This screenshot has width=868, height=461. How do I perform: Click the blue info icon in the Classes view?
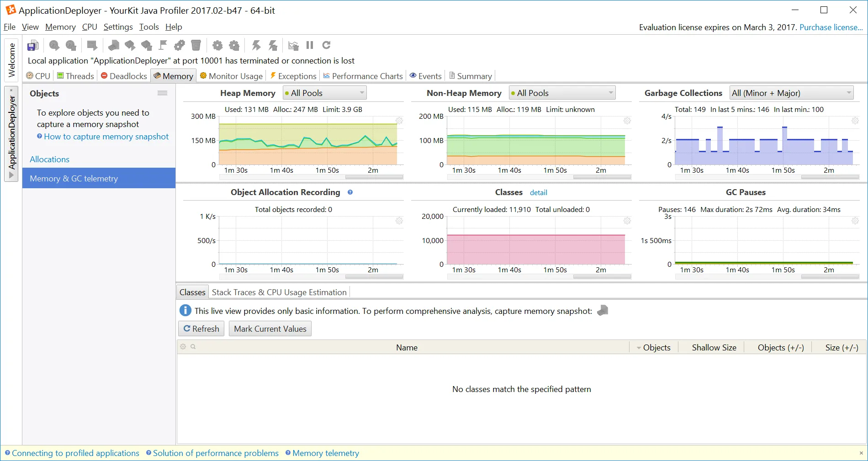(185, 311)
